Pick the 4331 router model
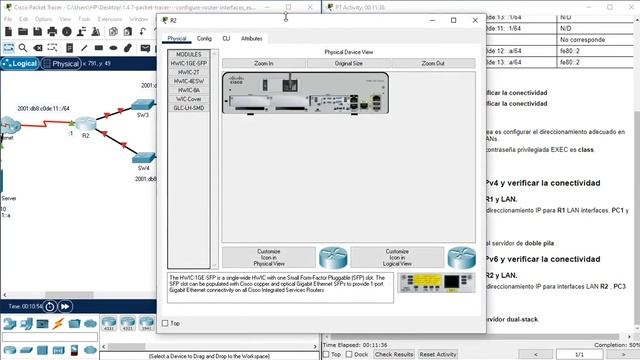This screenshot has height=360, width=640. click(109, 323)
